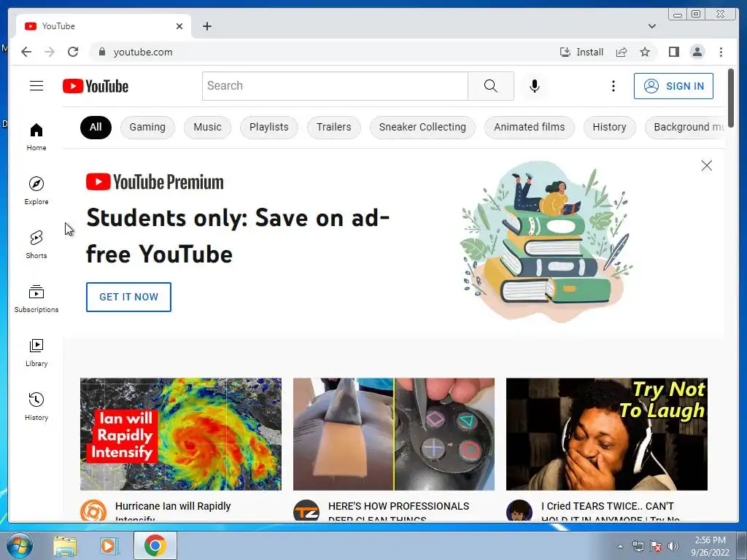Open History in sidebar

tap(36, 406)
